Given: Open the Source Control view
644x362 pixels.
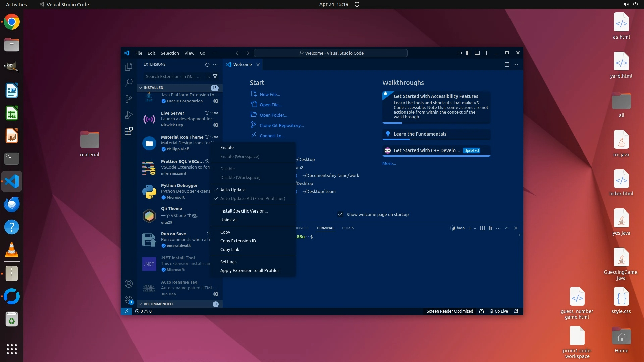Looking at the screenshot, I should pyautogui.click(x=129, y=99).
